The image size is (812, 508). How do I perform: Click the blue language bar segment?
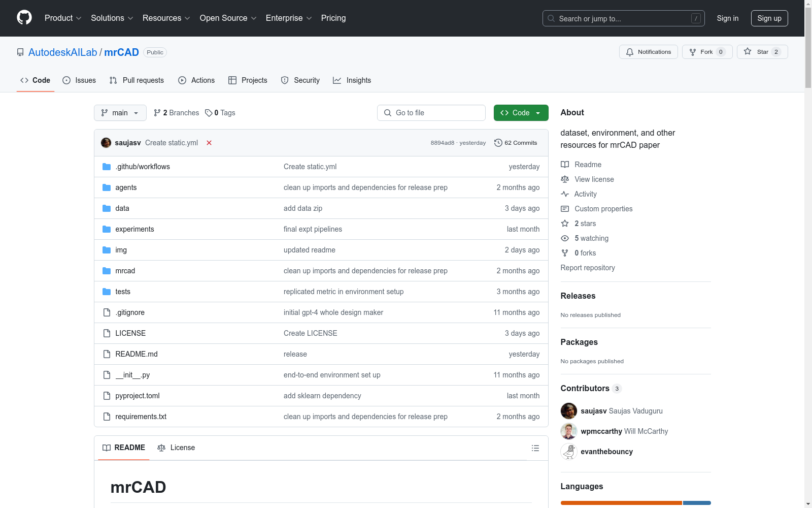coord(697,503)
